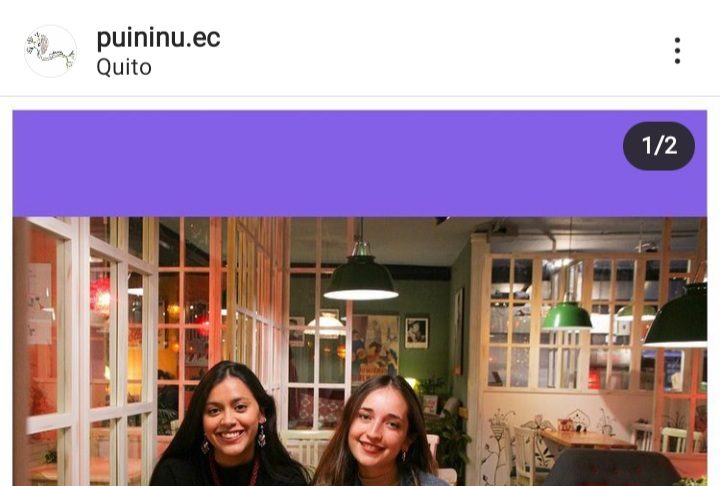Click the large dark lamp at right edge
720x486 pixels.
[x=678, y=315]
